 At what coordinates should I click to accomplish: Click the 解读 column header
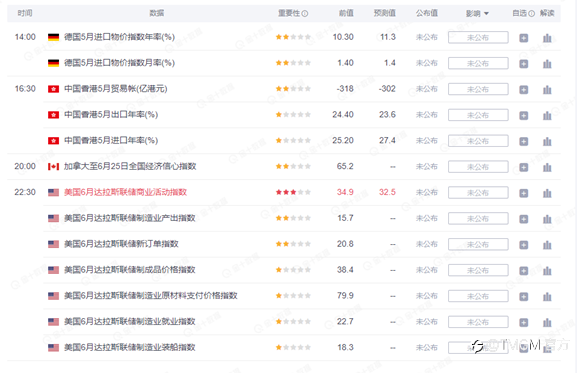click(x=547, y=13)
